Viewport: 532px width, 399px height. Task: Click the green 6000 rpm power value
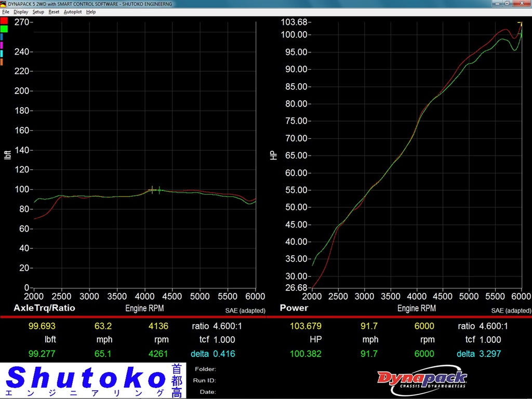[424, 354]
